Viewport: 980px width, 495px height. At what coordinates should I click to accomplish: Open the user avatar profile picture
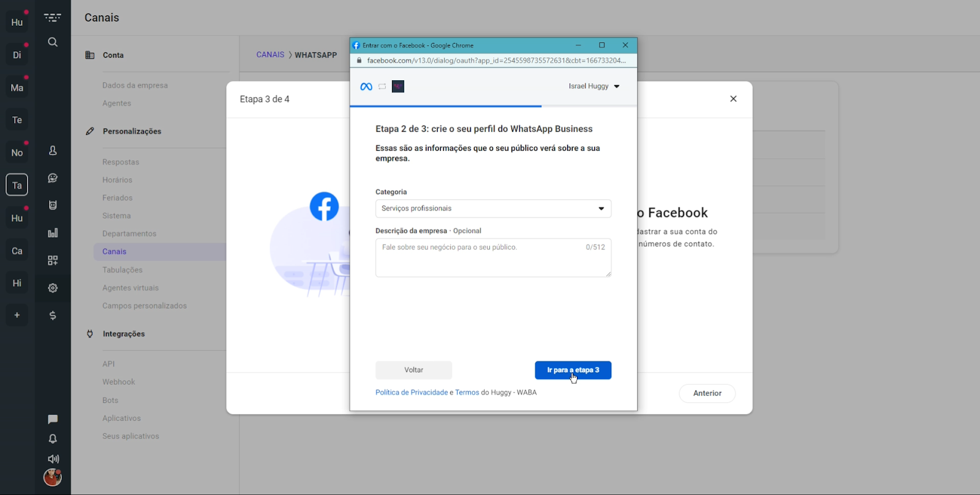53,477
